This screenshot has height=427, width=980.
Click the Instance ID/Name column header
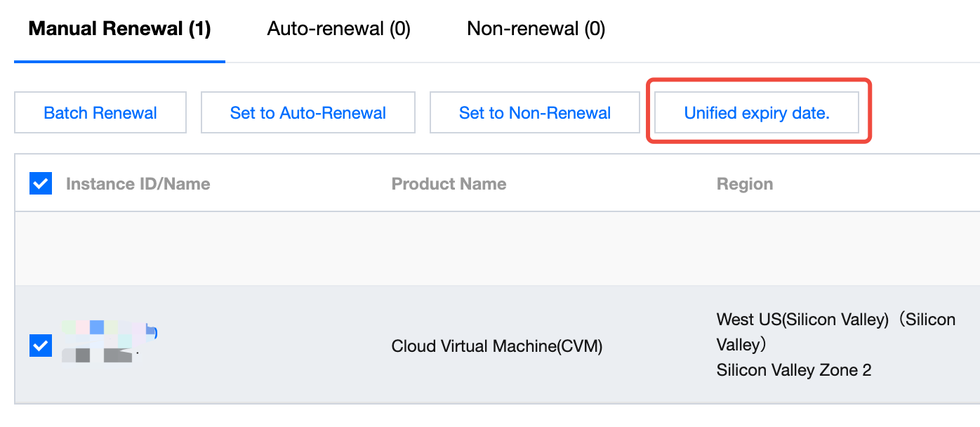point(138,183)
